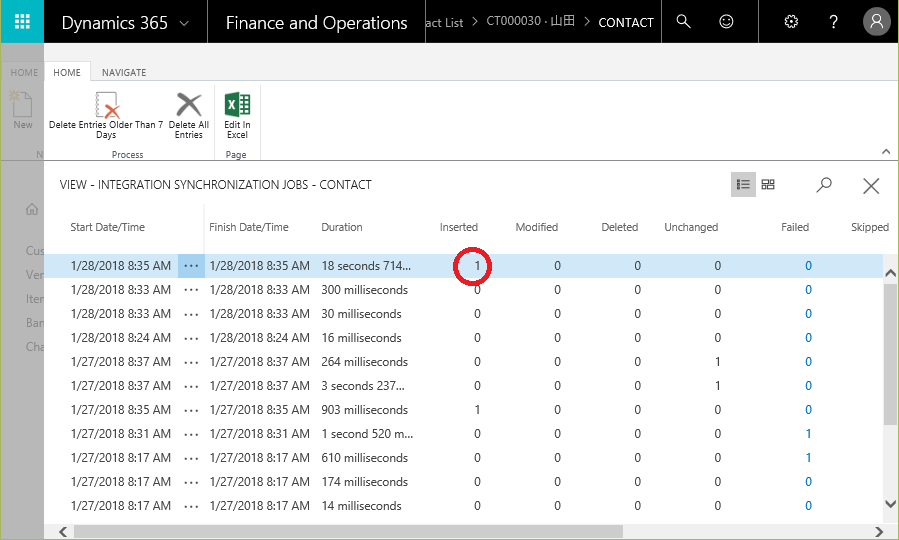Image resolution: width=899 pixels, height=540 pixels.
Task: Click scroll up arrow of vertical scrollbar
Action: [x=890, y=273]
